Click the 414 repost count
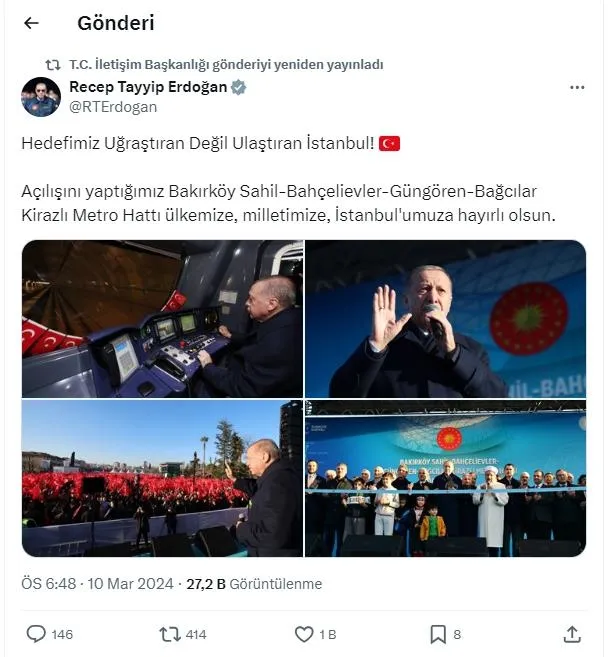608x657 pixels. (196, 634)
